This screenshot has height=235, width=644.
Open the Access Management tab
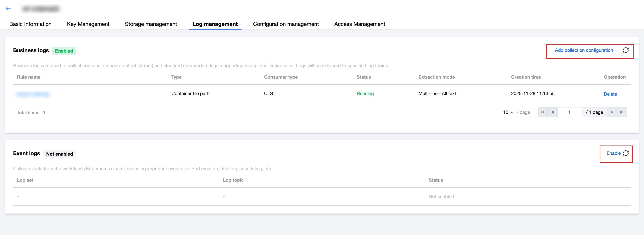(359, 24)
